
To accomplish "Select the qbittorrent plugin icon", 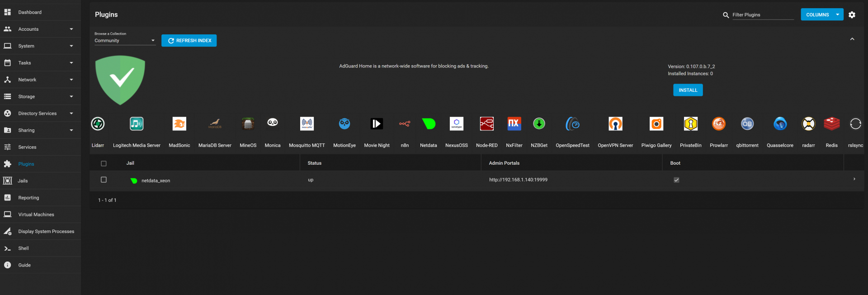I will point(747,124).
